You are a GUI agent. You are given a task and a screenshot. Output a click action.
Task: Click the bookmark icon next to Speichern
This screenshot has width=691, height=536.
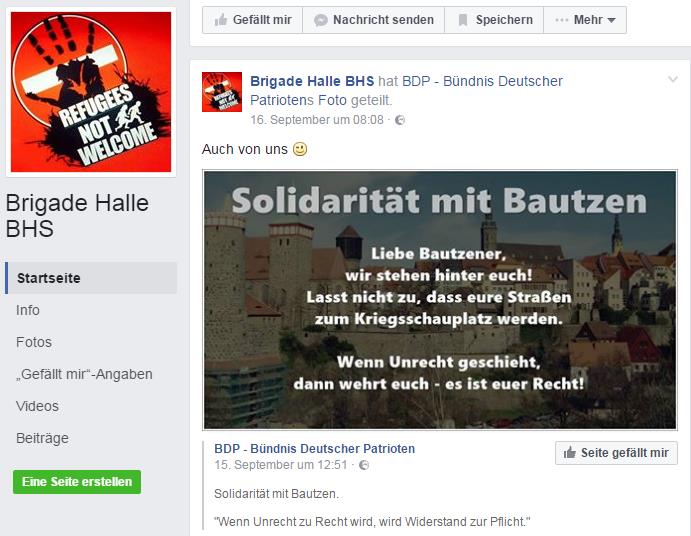[x=463, y=20]
